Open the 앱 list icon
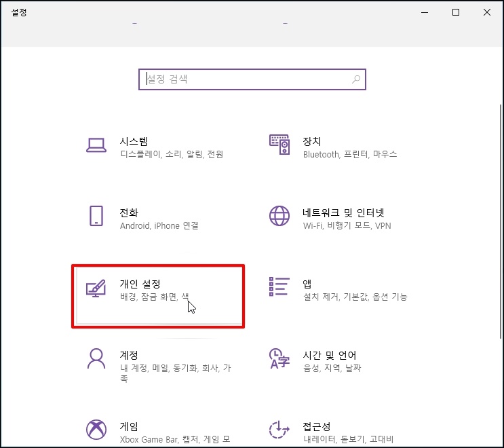This screenshot has height=448, width=504. pos(279,286)
